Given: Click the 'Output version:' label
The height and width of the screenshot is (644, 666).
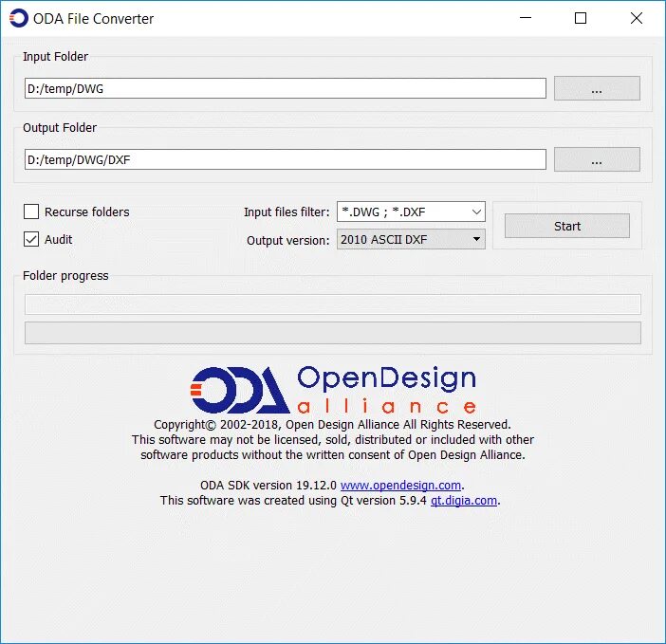Looking at the screenshot, I should click(x=288, y=240).
